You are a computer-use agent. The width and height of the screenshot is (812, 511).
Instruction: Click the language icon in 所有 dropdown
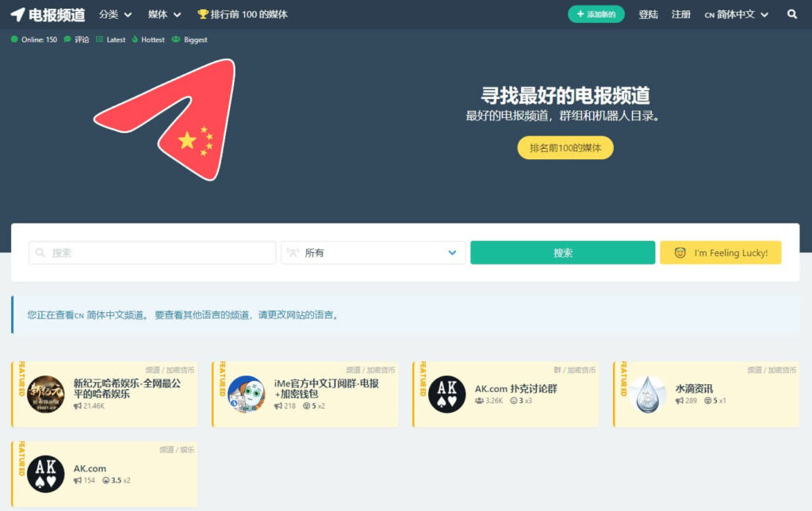point(293,253)
